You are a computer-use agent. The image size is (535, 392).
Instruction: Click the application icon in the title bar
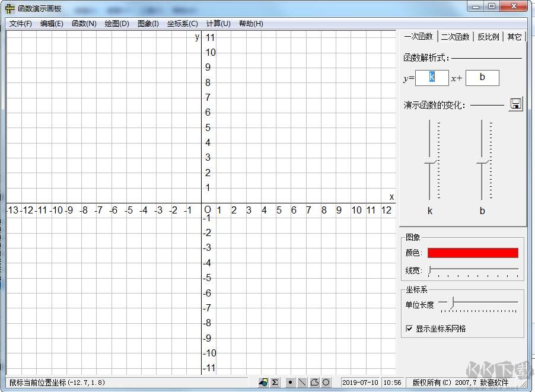pyautogui.click(x=8, y=8)
